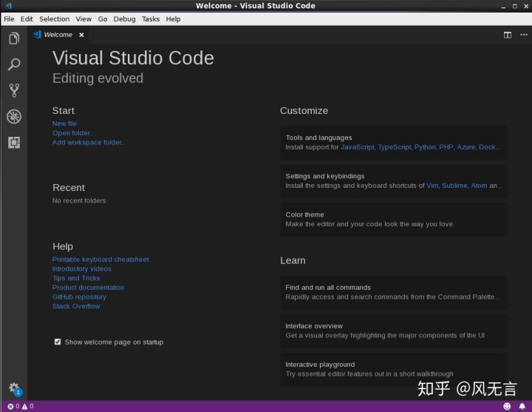Click the Settings and keybindings heading
This screenshot has width=532, height=412.
(324, 176)
